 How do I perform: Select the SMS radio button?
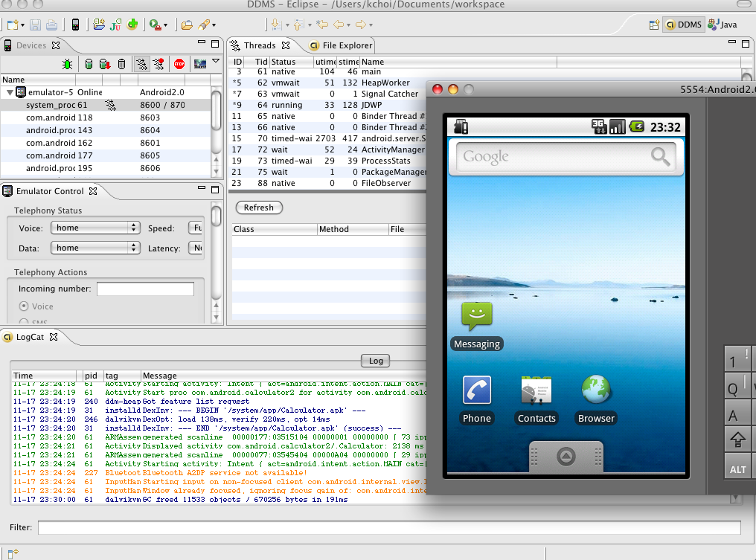coord(24,321)
